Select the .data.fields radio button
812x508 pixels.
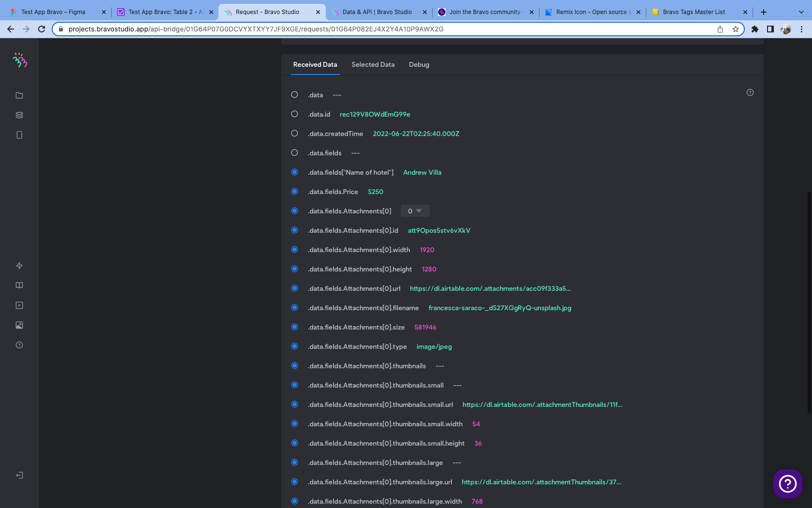click(x=294, y=153)
